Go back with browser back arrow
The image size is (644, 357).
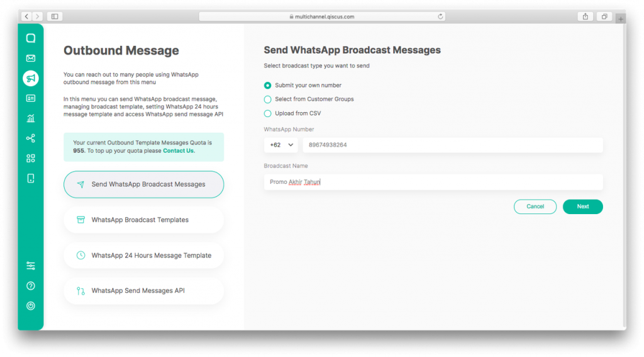[x=26, y=16]
